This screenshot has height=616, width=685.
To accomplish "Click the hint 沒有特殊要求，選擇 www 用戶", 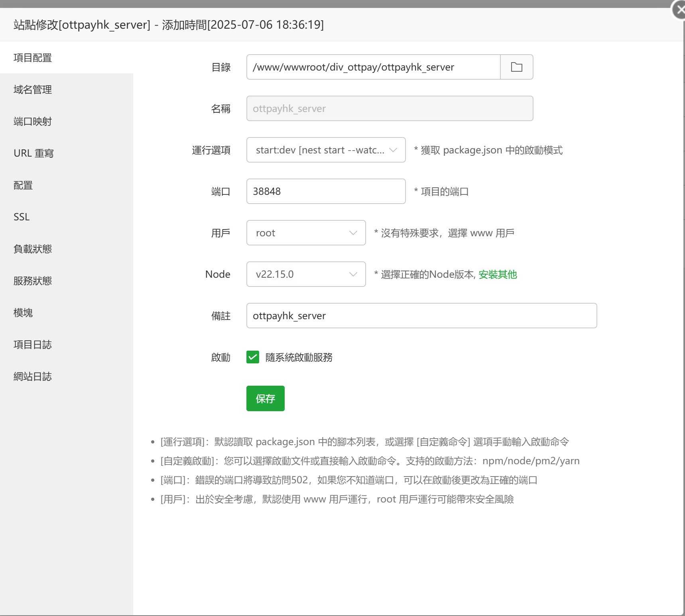I will click(444, 233).
